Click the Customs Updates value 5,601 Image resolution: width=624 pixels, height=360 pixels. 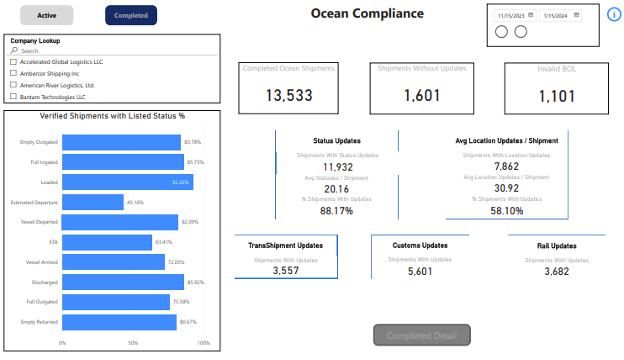click(x=420, y=271)
